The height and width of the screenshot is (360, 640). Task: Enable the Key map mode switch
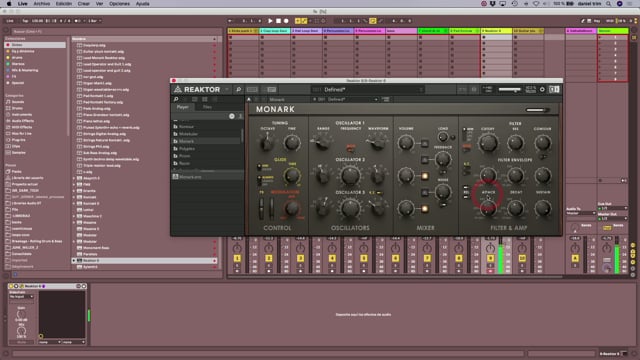coord(596,21)
